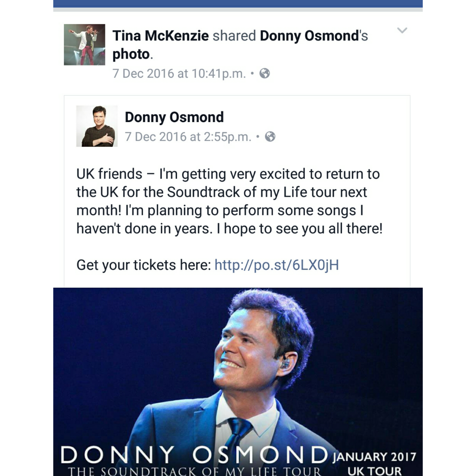Viewport: 476px width, 476px height.
Task: Follow the po.st ticket link
Action: coord(277,265)
